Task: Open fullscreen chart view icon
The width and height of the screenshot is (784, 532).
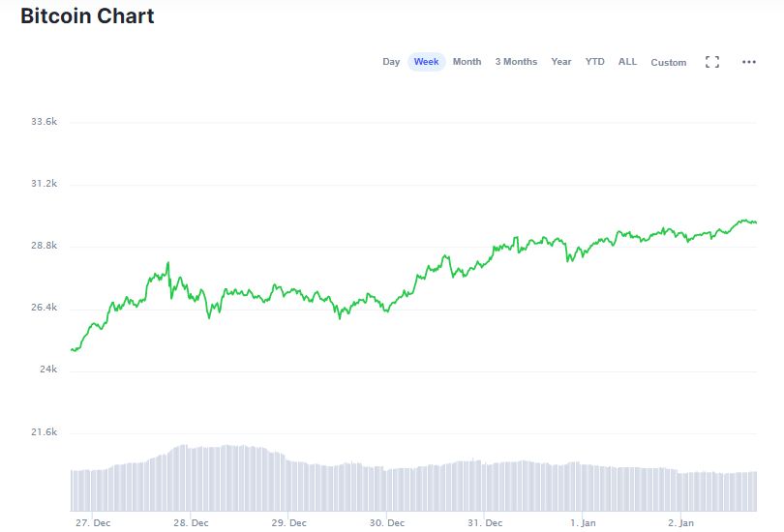Action: coord(712,62)
